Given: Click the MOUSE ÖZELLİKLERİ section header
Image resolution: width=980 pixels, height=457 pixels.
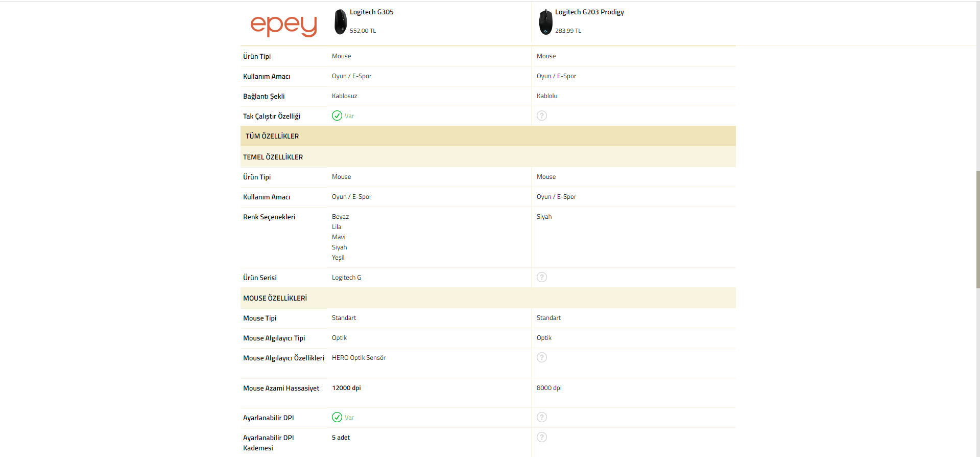Looking at the screenshot, I should point(488,298).
